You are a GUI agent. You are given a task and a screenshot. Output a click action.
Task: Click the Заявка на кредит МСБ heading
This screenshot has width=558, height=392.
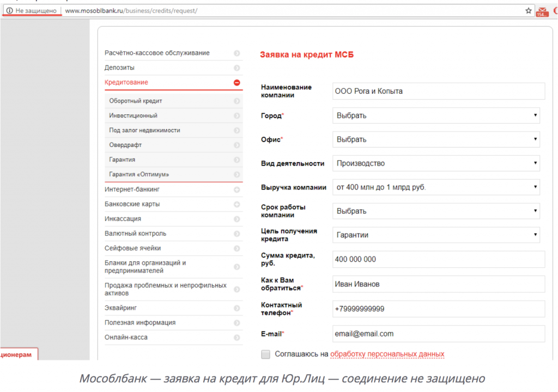coord(307,54)
